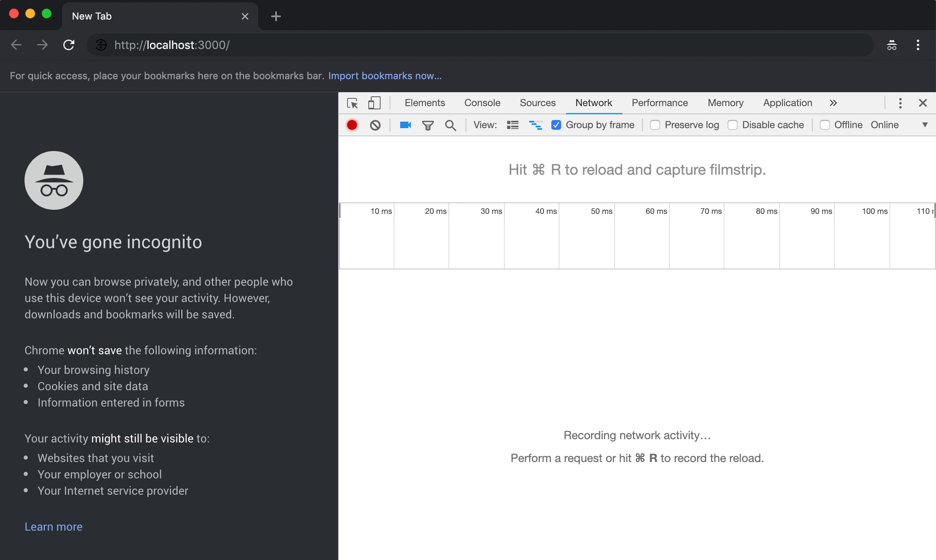Toggle capture screenshots camera icon
Image resolution: width=936 pixels, height=560 pixels.
405,125
